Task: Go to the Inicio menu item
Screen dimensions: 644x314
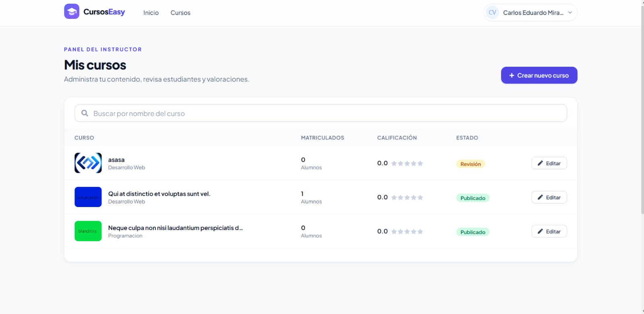Action: 151,13
